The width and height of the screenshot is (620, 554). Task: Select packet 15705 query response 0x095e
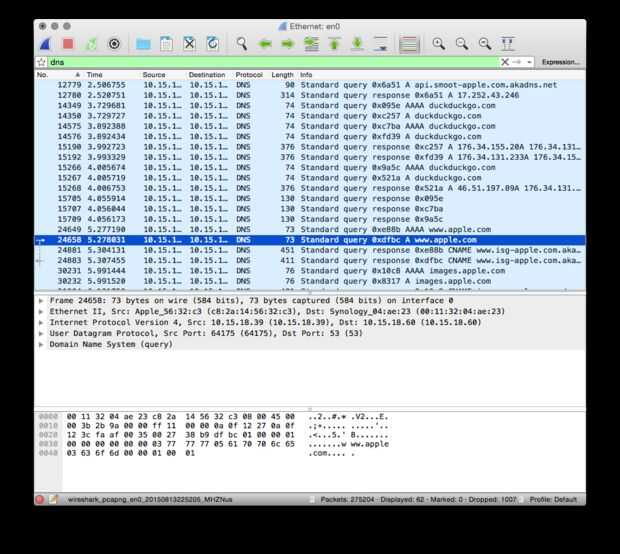310,199
